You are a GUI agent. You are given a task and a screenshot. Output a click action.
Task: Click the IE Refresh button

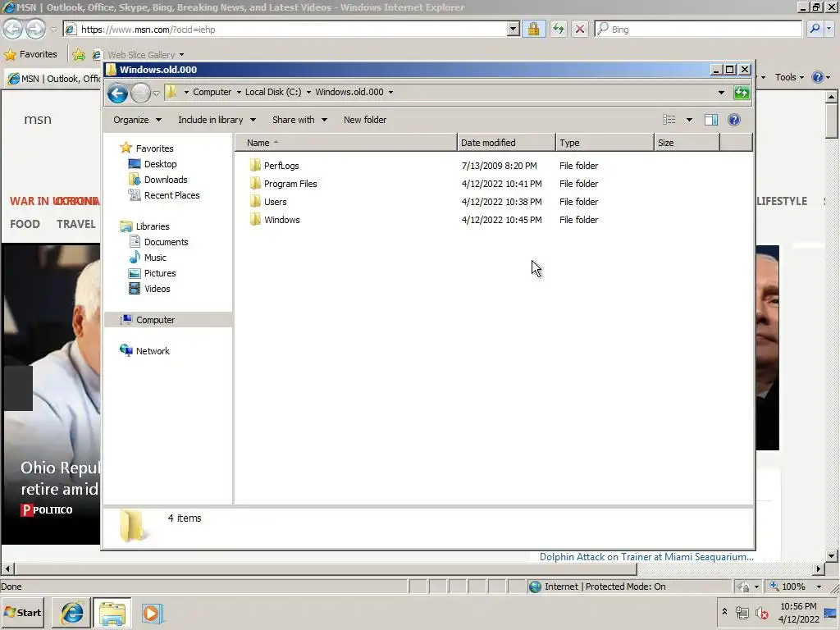[558, 29]
